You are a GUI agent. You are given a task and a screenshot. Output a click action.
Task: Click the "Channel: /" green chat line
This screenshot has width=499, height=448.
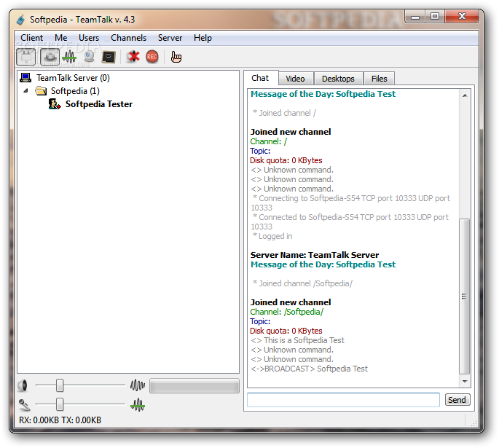point(268,141)
